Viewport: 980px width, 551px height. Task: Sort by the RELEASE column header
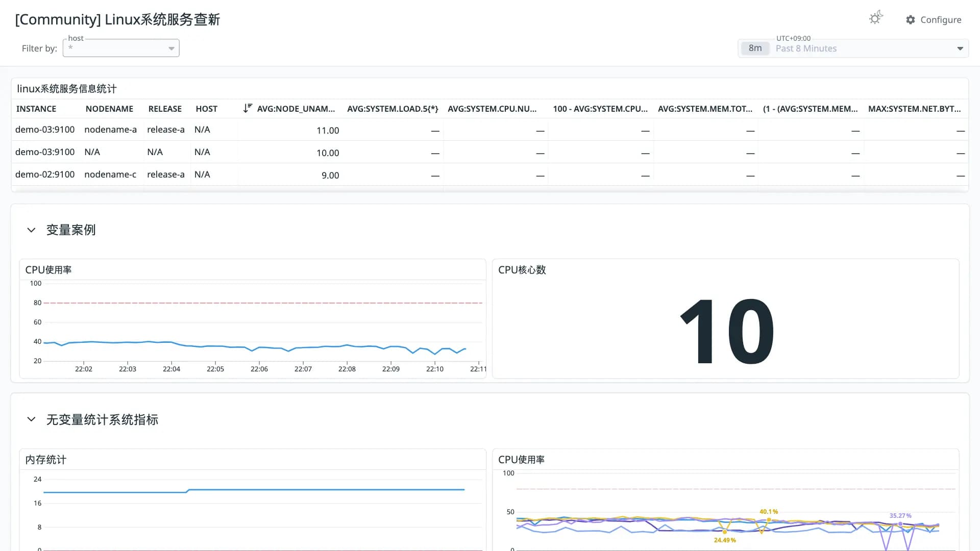165,109
